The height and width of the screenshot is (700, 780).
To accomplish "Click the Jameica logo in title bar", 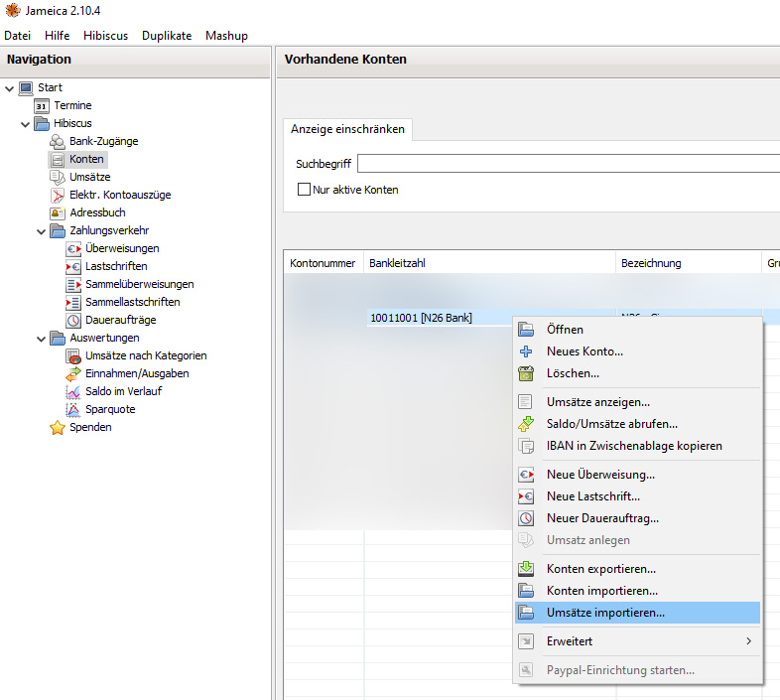I will click(13, 11).
